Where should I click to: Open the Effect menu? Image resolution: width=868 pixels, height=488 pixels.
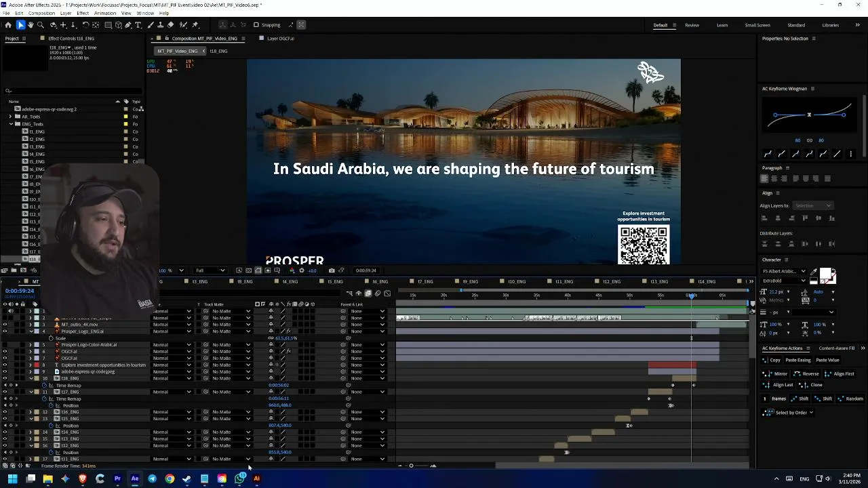coord(83,13)
